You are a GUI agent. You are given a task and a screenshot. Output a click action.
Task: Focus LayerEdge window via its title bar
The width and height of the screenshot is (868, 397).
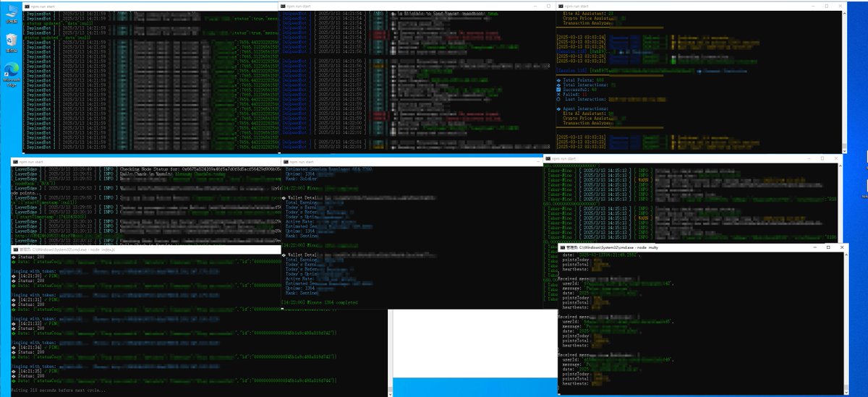[x=145, y=162]
